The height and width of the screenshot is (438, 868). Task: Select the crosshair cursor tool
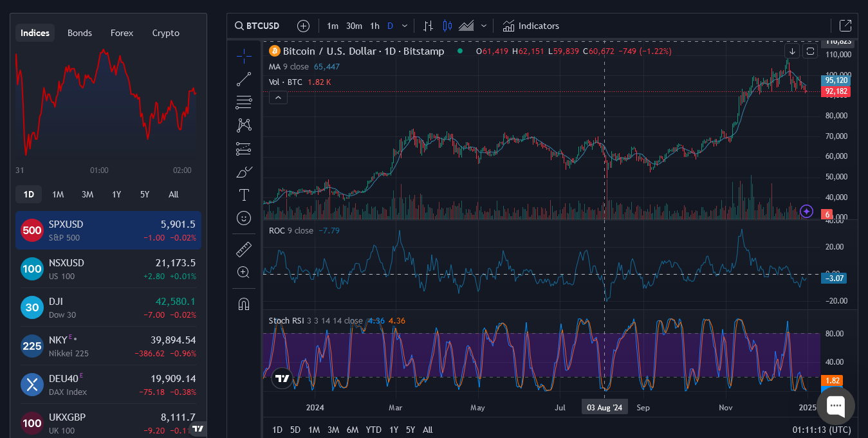tap(244, 57)
